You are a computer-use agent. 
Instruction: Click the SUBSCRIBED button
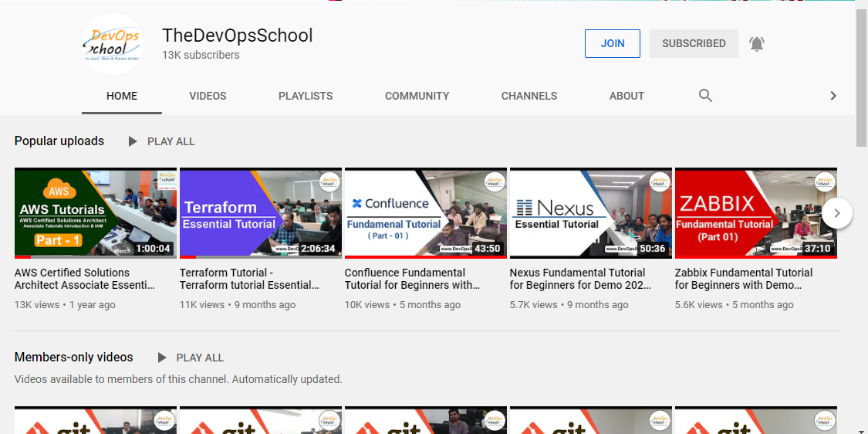click(694, 44)
